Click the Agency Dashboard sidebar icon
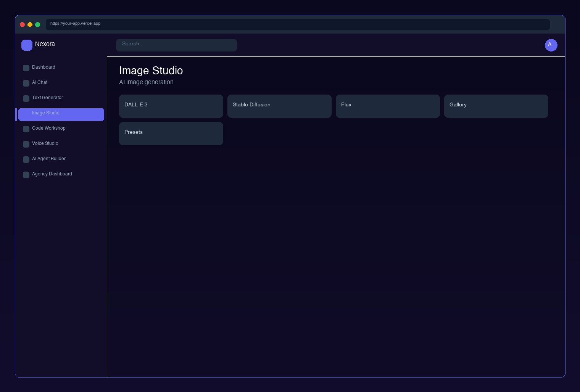580x392 pixels. coord(26,175)
